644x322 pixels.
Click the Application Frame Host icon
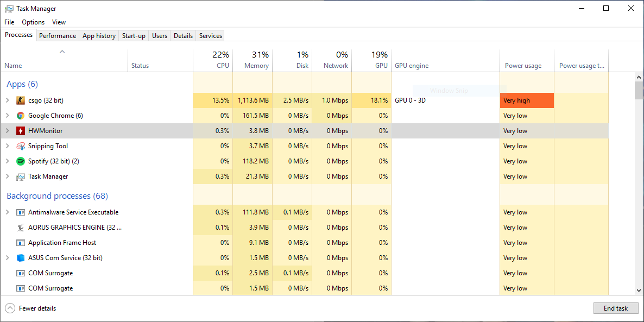(21, 243)
